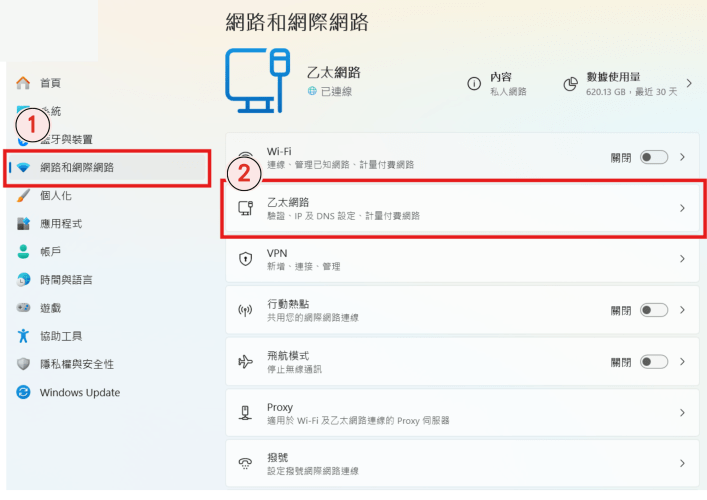The image size is (707, 500).
Task: Open the VPN settings row
Action: (462, 259)
